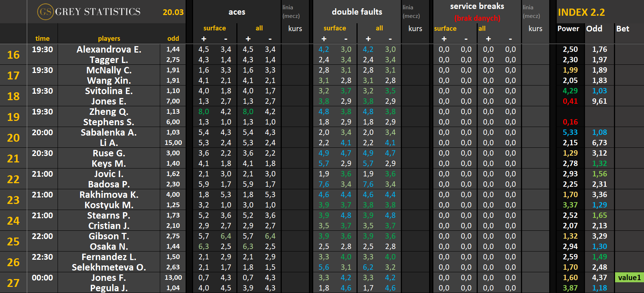This screenshot has width=644, height=293.
Task: Click the INDEX 2.2 heading
Action: (581, 13)
